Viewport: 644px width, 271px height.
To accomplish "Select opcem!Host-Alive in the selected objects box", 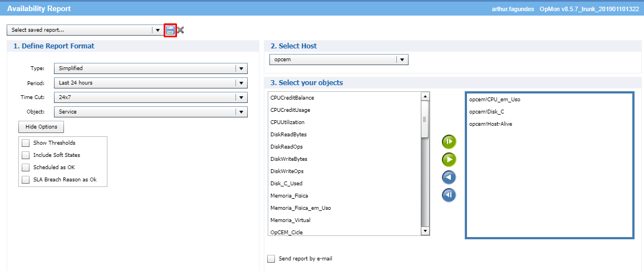I will 490,124.
